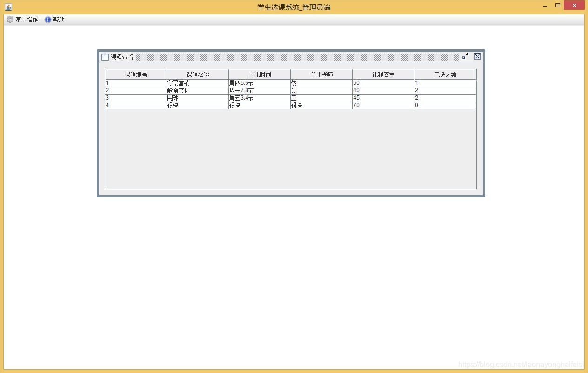Select the capacity cell 40
Viewport: 588px width, 373px height.
(383, 90)
